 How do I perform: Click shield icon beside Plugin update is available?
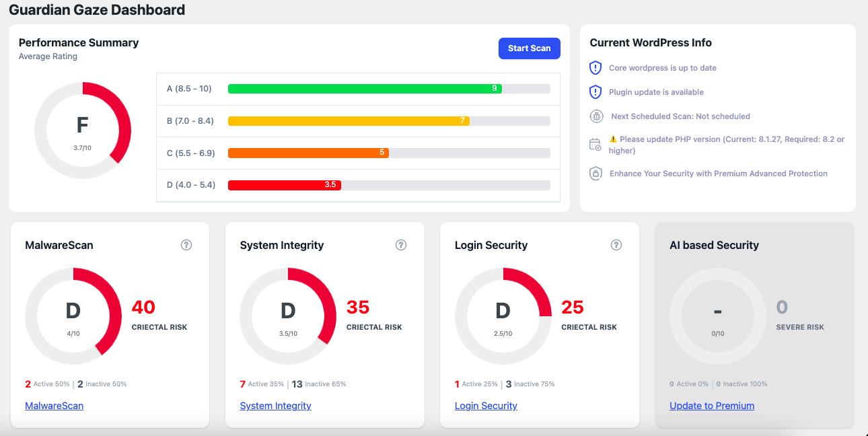pos(595,92)
